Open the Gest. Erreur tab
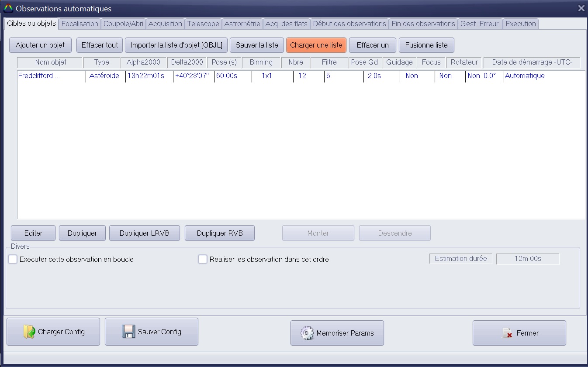The height and width of the screenshot is (367, 588). 479,24
